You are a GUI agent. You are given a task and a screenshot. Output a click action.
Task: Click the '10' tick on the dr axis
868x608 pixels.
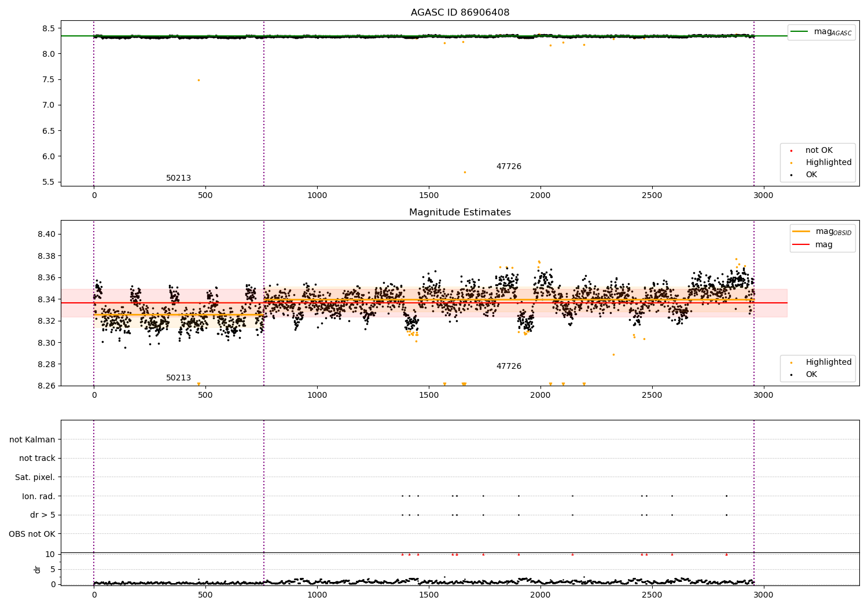tap(50, 555)
